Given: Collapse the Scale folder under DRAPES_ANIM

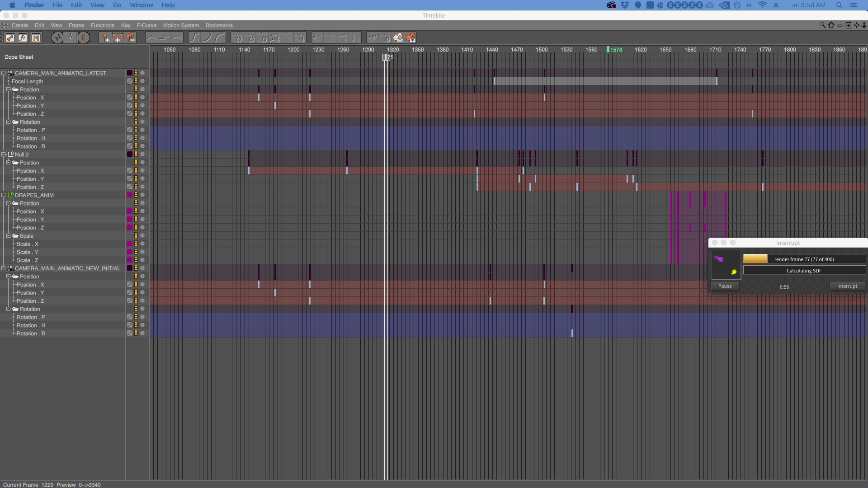Looking at the screenshot, I should coord(8,236).
